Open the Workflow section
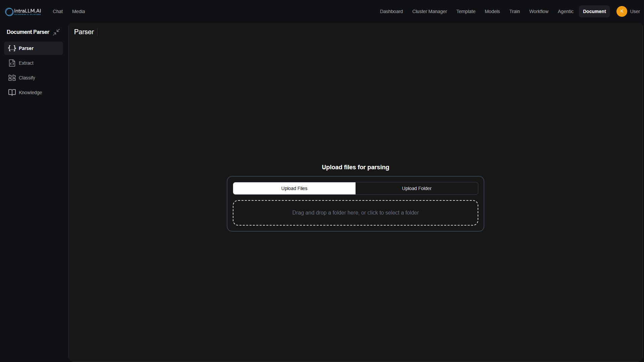Image resolution: width=644 pixels, height=362 pixels. [x=539, y=11]
